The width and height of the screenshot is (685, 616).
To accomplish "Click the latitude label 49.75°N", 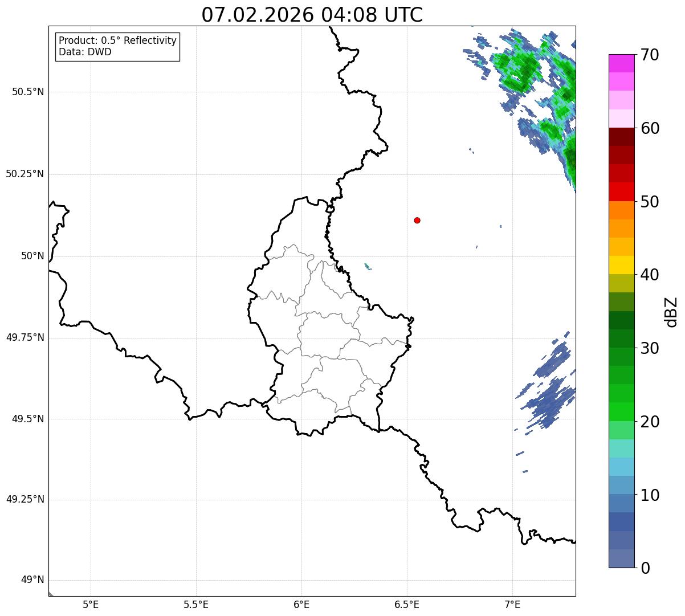I will click(x=25, y=337).
